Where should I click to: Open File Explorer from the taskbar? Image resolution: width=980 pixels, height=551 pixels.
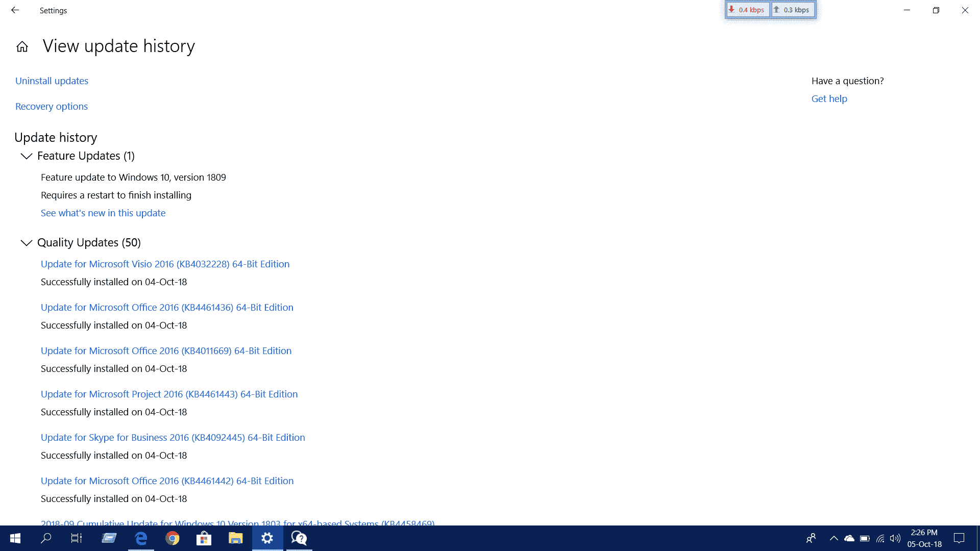[236, 538]
